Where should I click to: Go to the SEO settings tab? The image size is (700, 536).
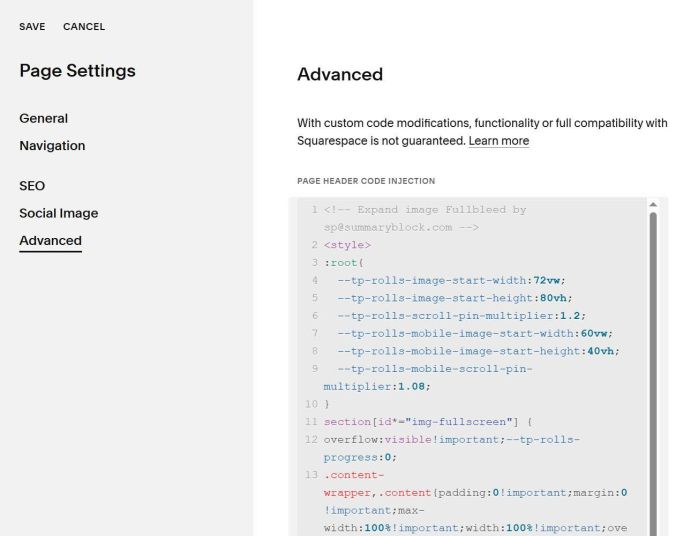point(32,186)
